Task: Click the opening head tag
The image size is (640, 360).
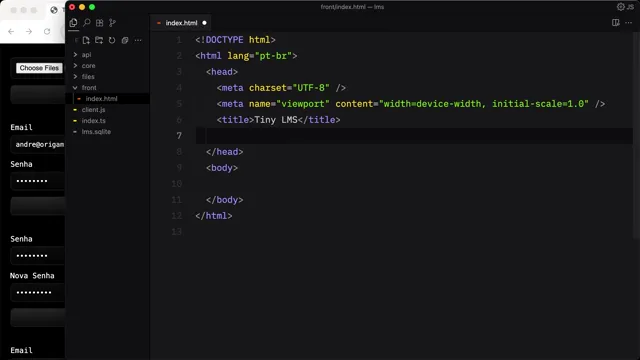Action: (222, 72)
